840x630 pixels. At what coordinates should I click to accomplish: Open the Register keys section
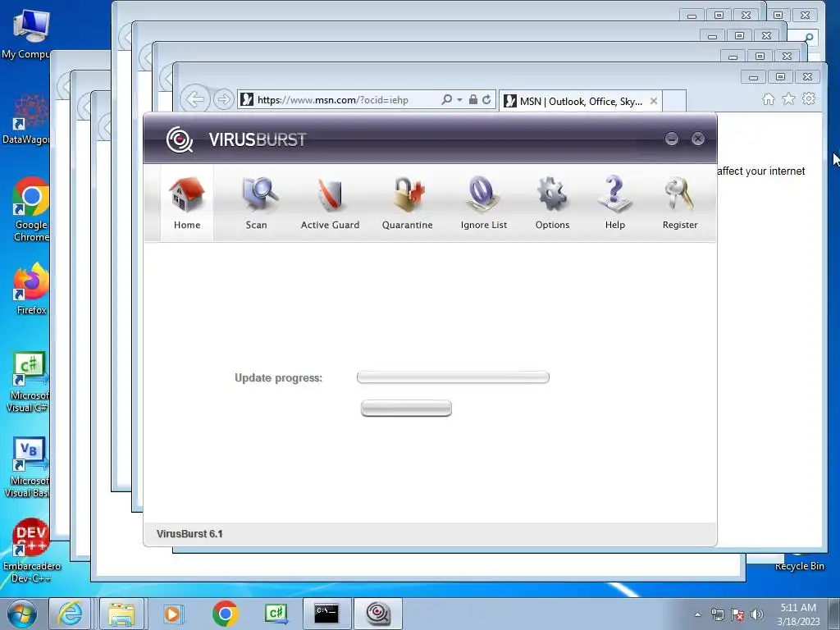tap(680, 203)
